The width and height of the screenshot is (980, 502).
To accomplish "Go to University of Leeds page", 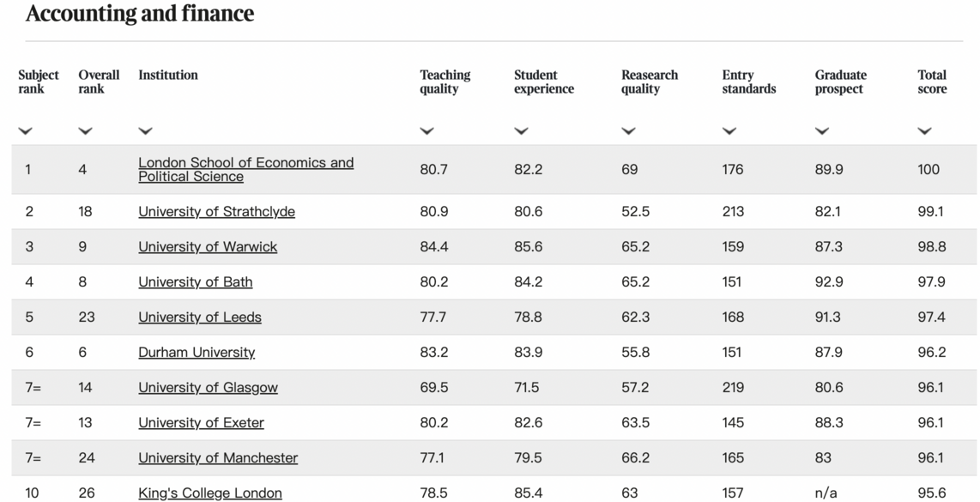I will click(x=200, y=318).
